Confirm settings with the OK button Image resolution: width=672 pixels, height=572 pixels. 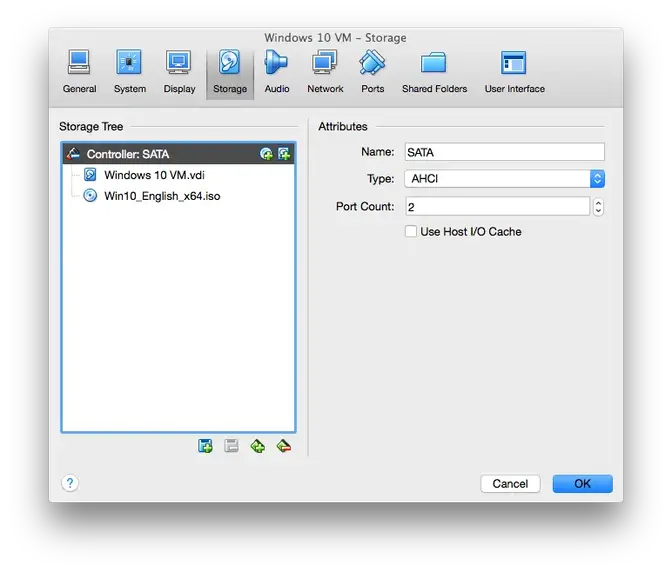(582, 484)
